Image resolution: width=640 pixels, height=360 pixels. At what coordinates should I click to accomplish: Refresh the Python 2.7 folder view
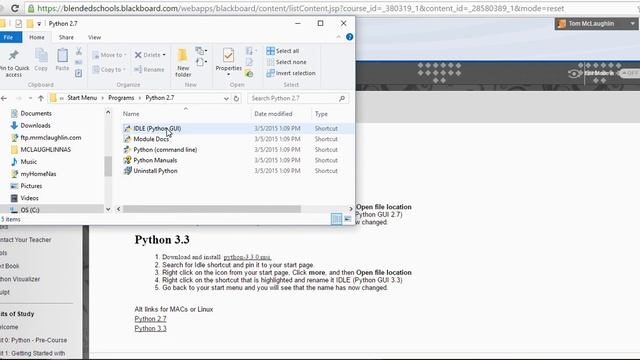(236, 98)
